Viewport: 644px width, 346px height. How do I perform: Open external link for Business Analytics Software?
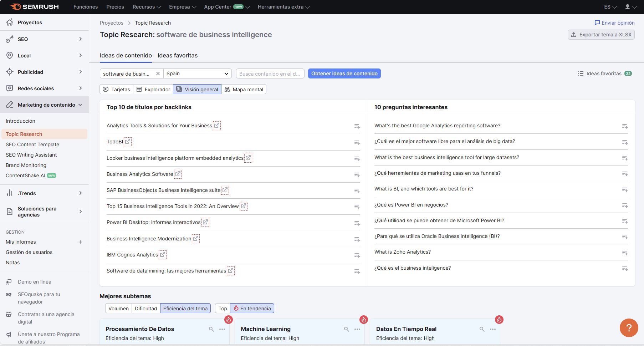coord(178,174)
